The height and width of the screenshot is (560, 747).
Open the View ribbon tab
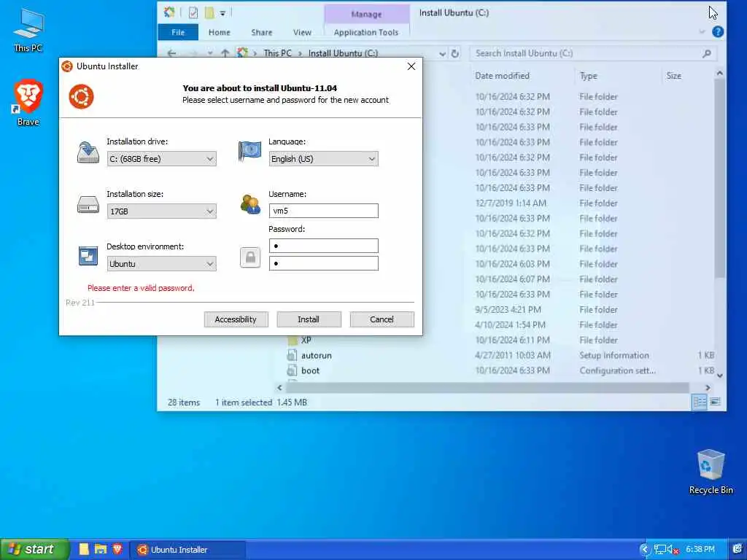302,32
